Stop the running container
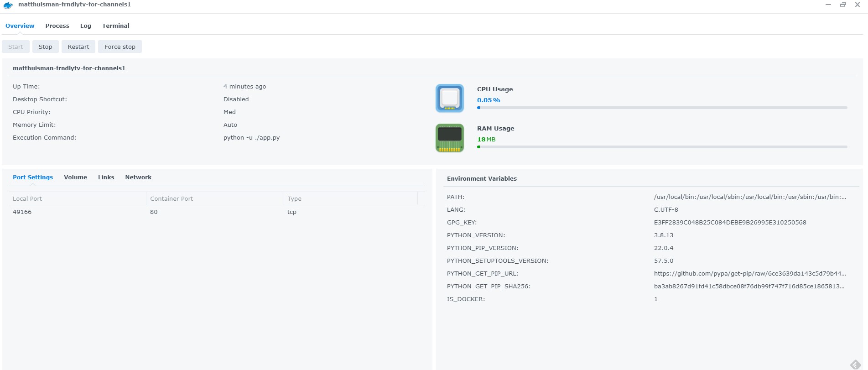 coord(45,47)
